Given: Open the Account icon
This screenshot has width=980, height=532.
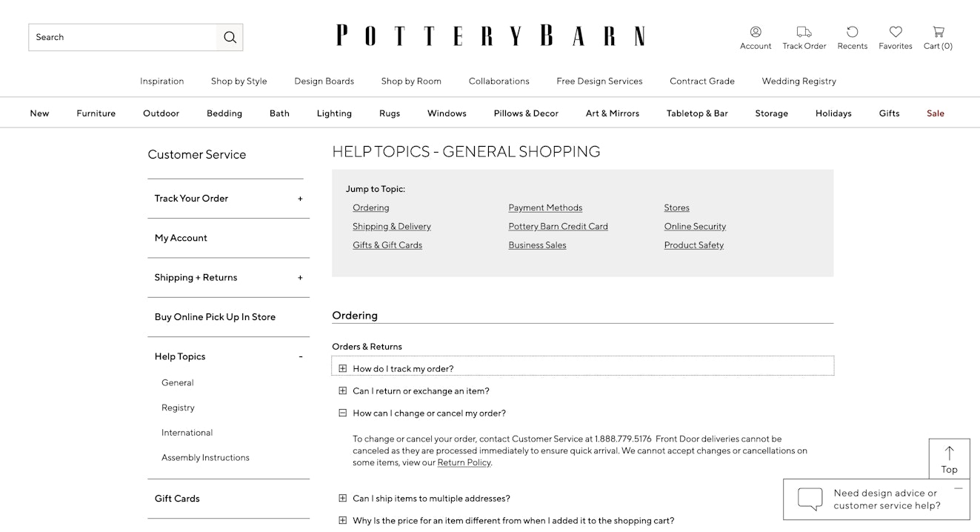Looking at the screenshot, I should tap(756, 32).
